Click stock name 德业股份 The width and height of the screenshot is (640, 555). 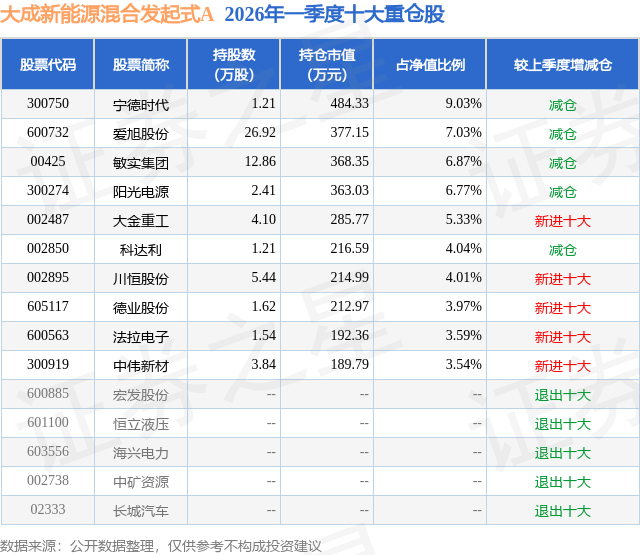tap(141, 308)
